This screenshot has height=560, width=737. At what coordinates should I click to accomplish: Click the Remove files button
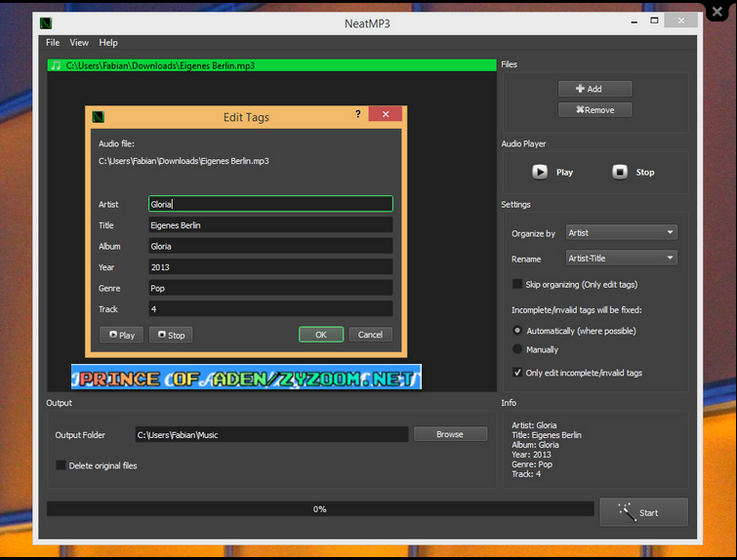[594, 110]
